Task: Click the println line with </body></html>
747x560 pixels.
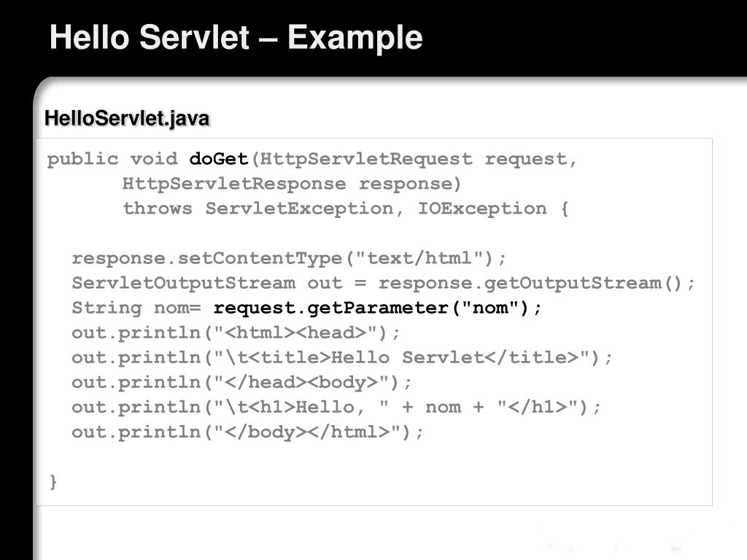Action: 247,432
